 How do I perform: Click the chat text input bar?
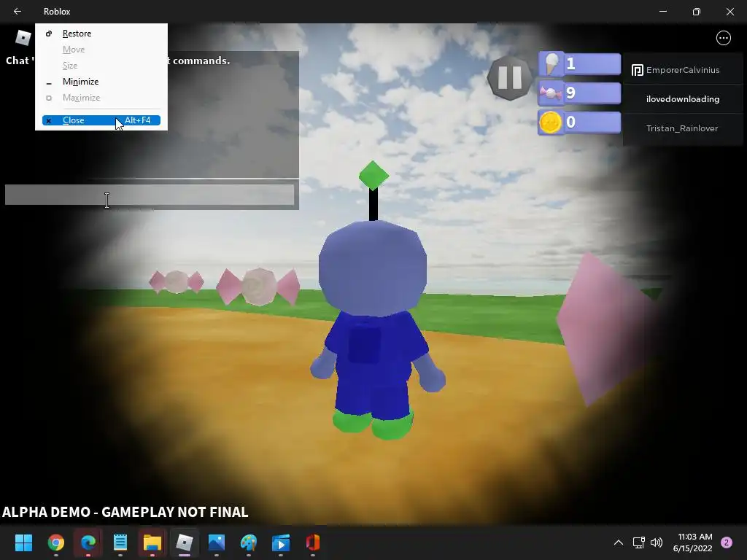tap(150, 195)
